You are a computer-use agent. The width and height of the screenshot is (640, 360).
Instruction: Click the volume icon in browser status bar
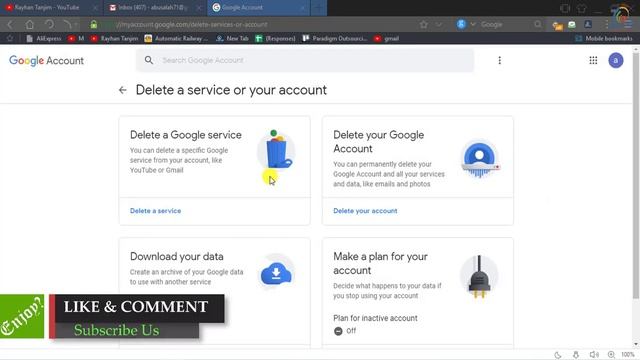594,355
